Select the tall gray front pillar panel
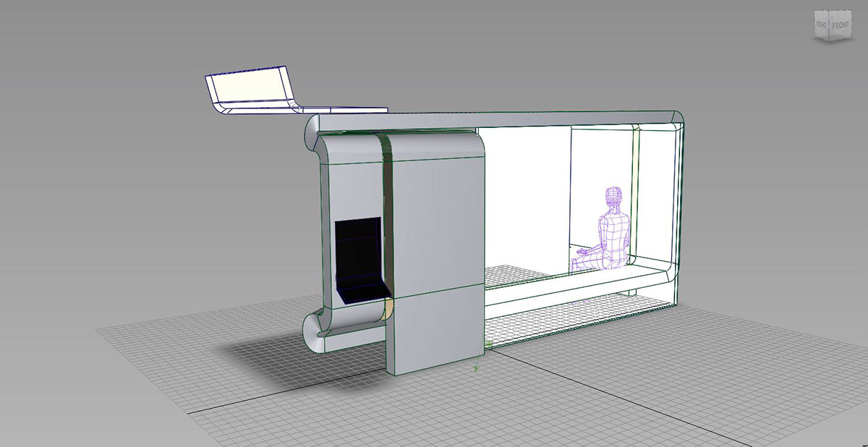The width and height of the screenshot is (868, 447). (435, 253)
